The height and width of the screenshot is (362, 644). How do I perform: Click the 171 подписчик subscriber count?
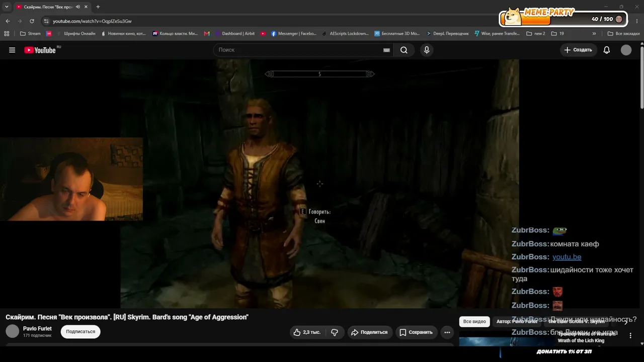click(37, 335)
